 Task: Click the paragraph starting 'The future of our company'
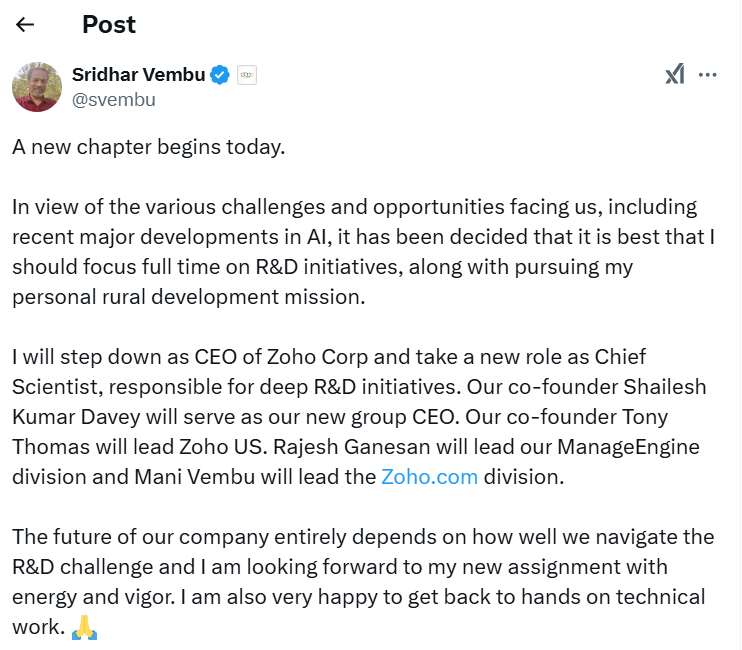coord(363,582)
